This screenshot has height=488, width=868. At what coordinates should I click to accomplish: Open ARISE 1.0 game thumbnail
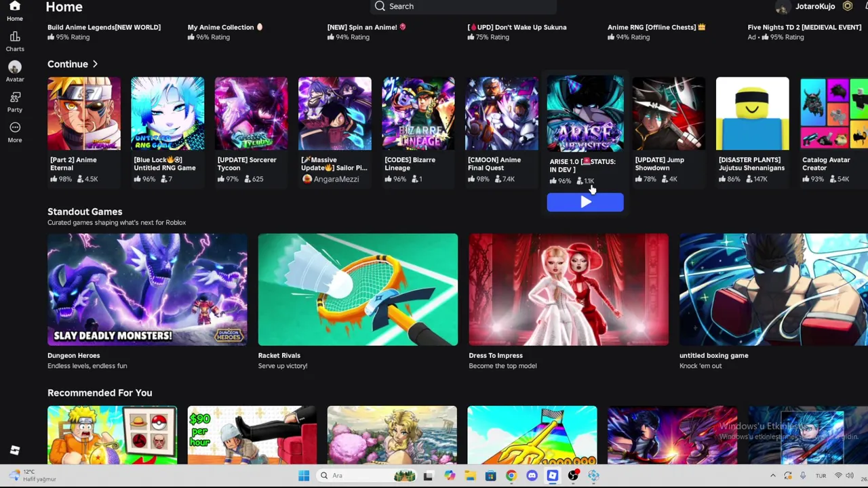[585, 113]
